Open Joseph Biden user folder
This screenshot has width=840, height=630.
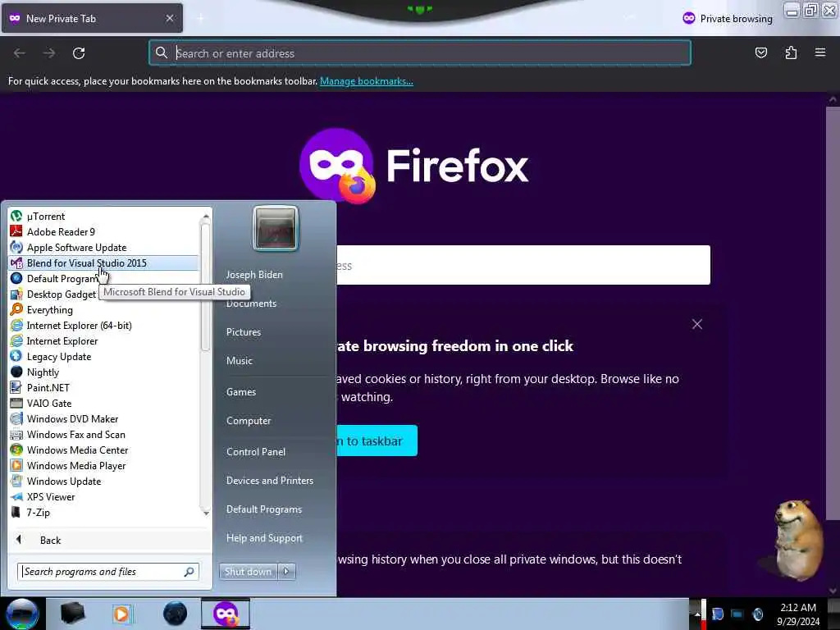254,274
